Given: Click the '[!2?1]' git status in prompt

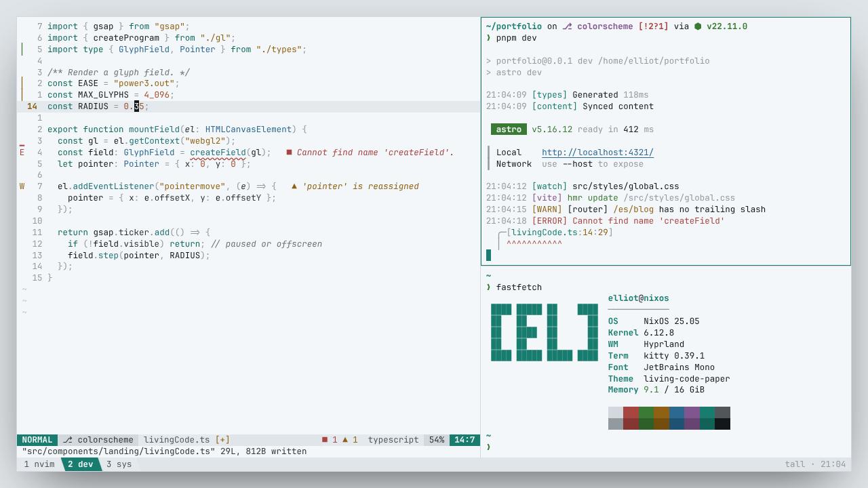Looking at the screenshot, I should tap(653, 26).
